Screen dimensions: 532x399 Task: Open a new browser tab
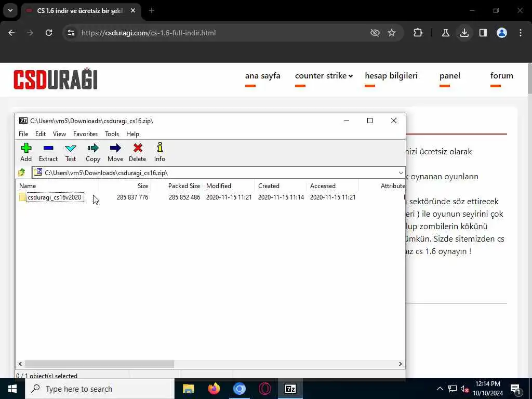pyautogui.click(x=152, y=10)
